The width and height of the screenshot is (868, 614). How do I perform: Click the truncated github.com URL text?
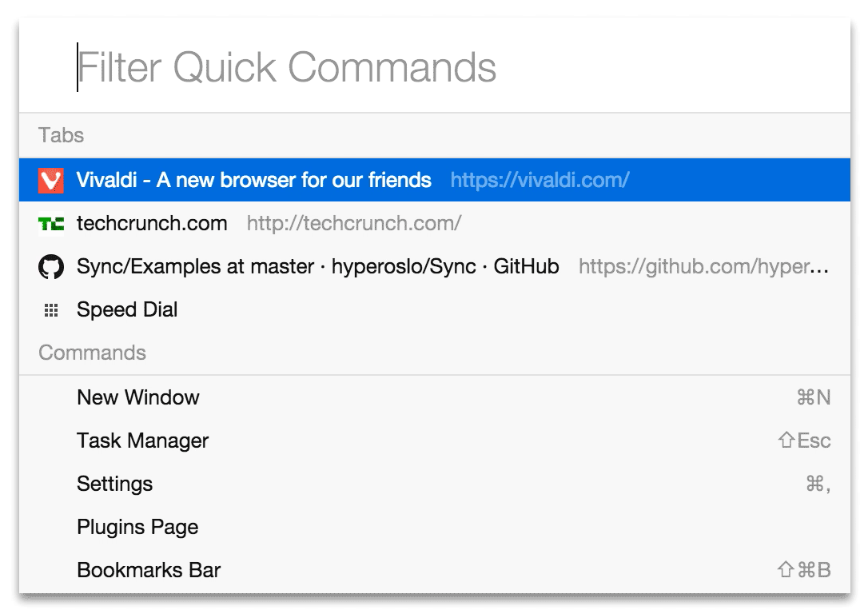(703, 266)
